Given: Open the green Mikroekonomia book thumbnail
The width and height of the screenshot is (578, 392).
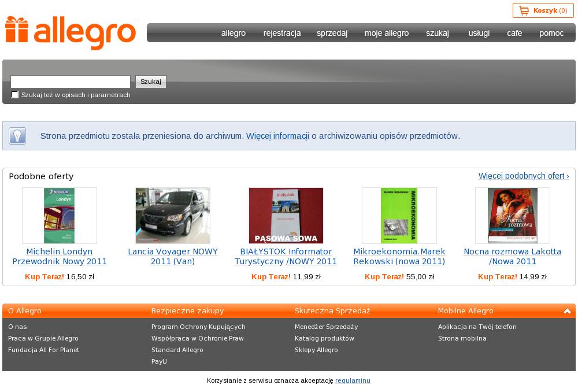Looking at the screenshot, I should (x=399, y=216).
